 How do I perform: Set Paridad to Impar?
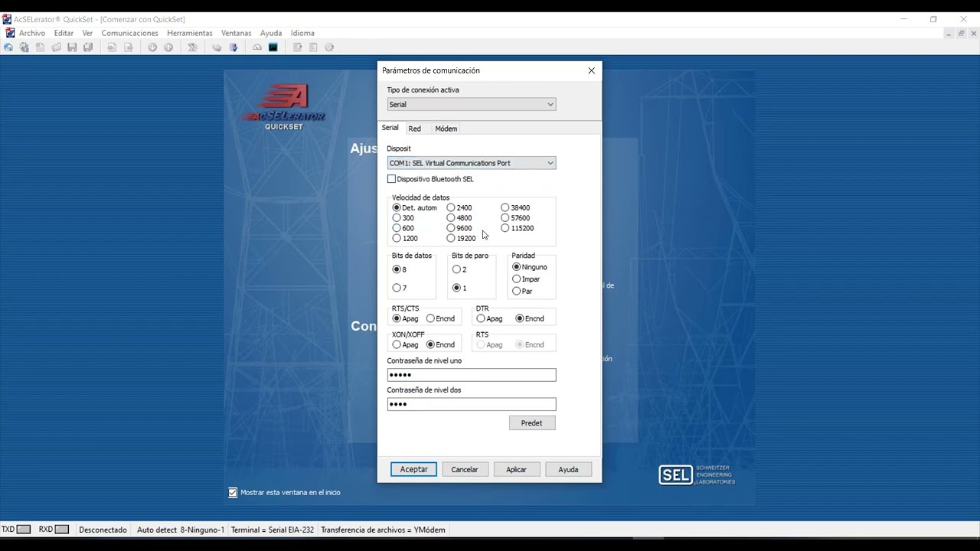[517, 279]
